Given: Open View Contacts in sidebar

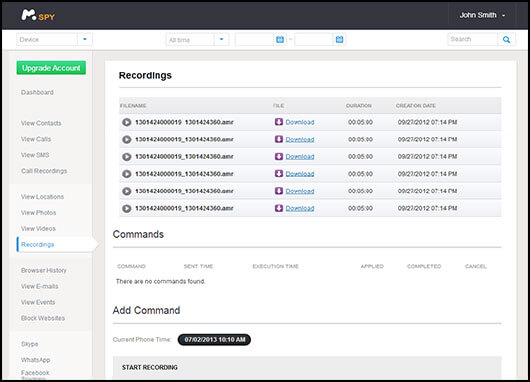Looking at the screenshot, I should click(41, 123).
